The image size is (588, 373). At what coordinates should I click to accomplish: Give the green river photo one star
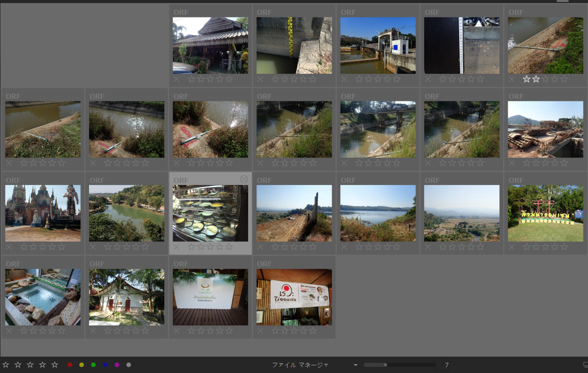[x=108, y=247]
